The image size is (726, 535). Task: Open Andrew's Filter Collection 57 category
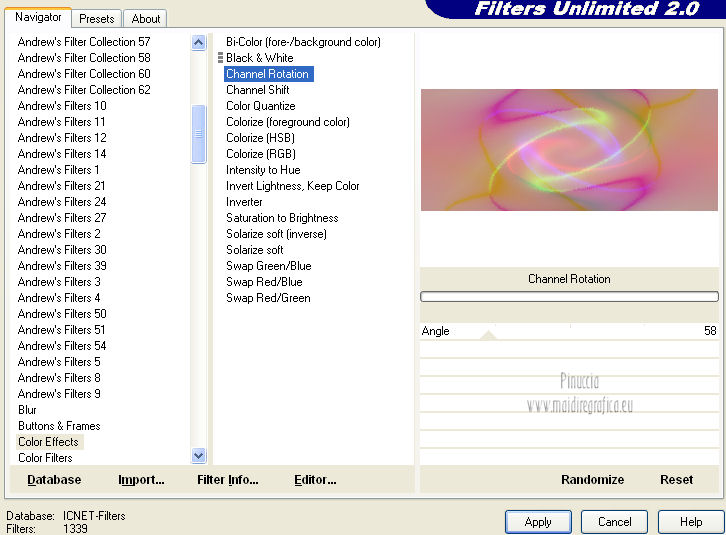tap(84, 42)
